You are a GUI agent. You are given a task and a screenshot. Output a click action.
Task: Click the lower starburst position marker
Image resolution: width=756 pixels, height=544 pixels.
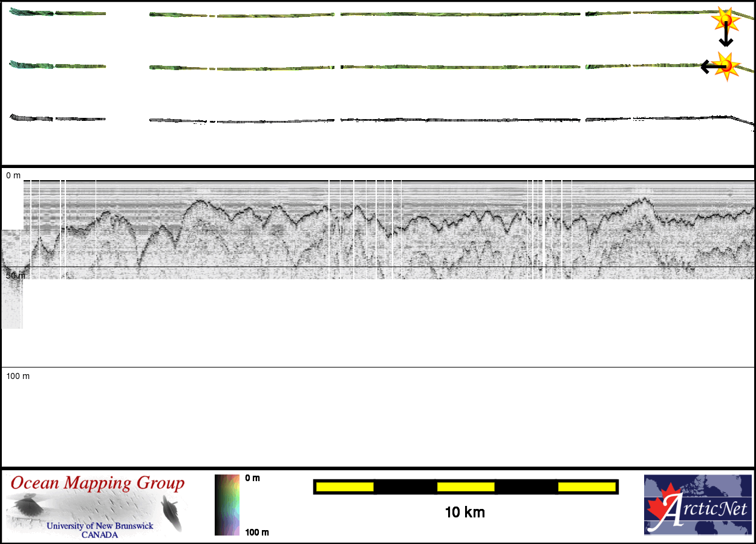point(725,65)
